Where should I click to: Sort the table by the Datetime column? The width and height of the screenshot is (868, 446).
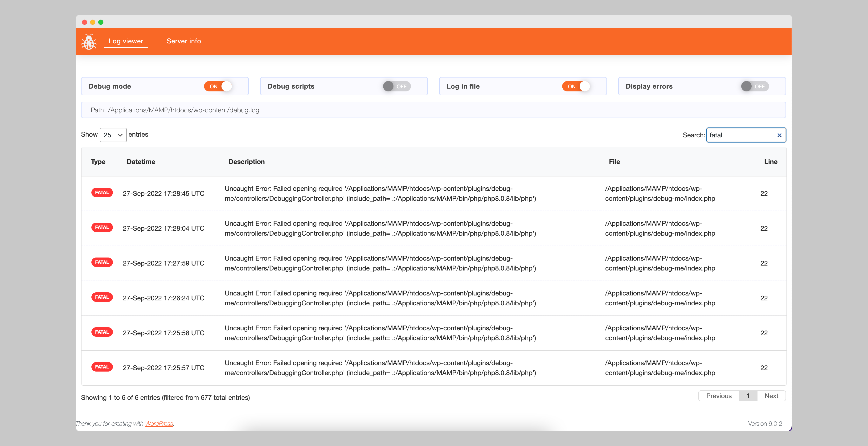tap(141, 162)
